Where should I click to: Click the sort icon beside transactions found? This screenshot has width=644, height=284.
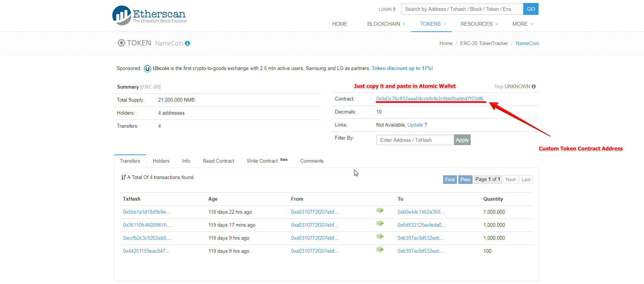pyautogui.click(x=123, y=178)
